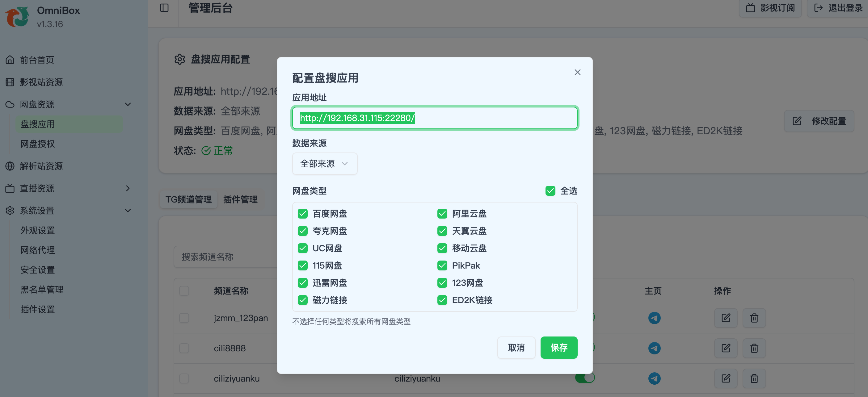The image size is (868, 397).
Task: Click the green 保存 button
Action: point(558,348)
